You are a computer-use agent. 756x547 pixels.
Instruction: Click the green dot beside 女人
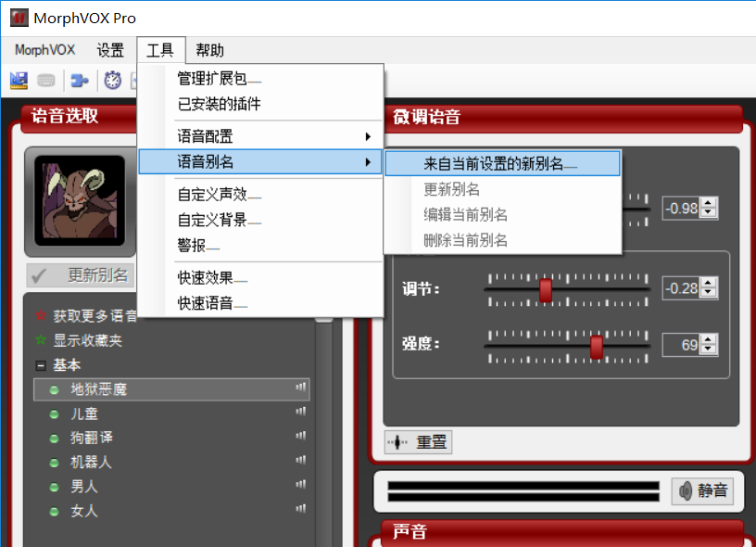click(54, 511)
